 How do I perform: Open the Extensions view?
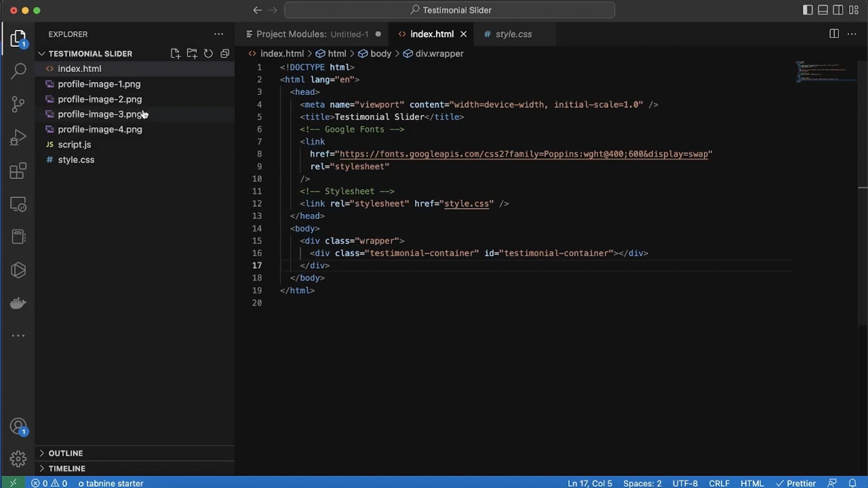coord(18,171)
